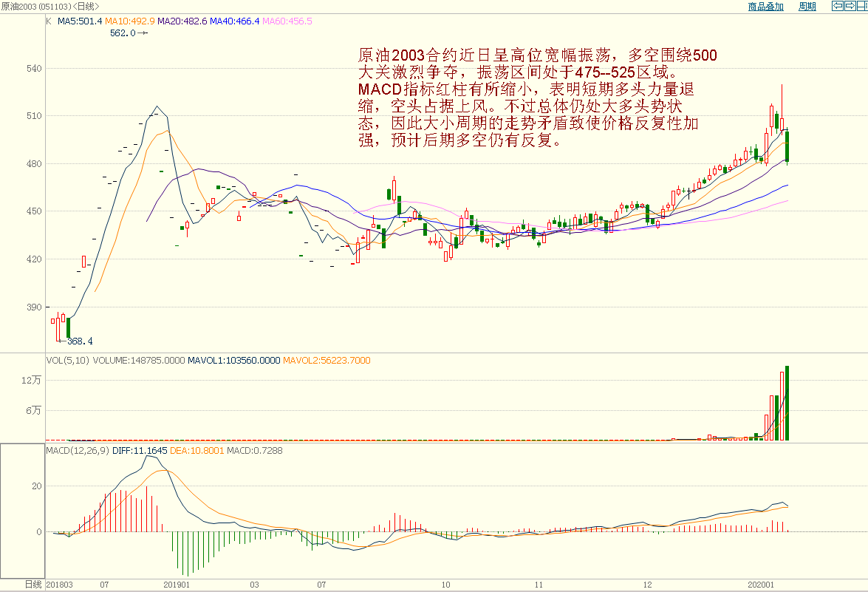Select the MA10:492.9 indicator label
This screenshot has width=868, height=592.
coord(129,21)
